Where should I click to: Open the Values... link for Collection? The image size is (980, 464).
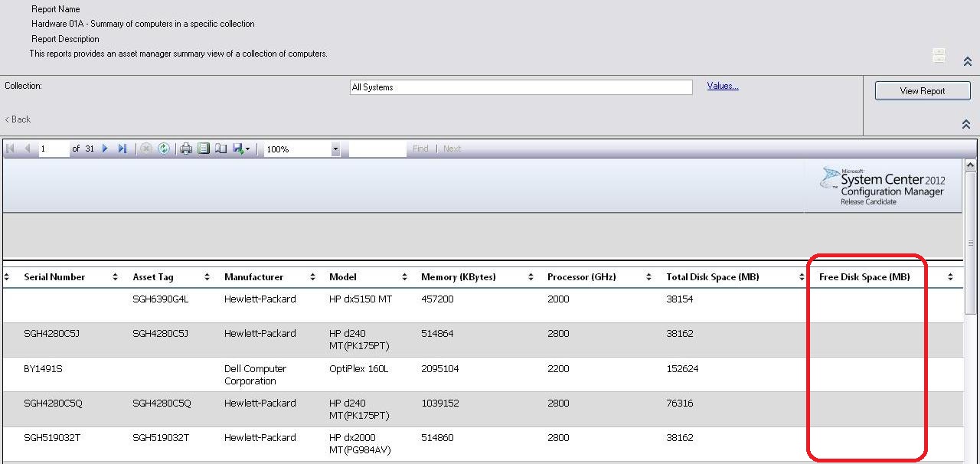point(722,86)
